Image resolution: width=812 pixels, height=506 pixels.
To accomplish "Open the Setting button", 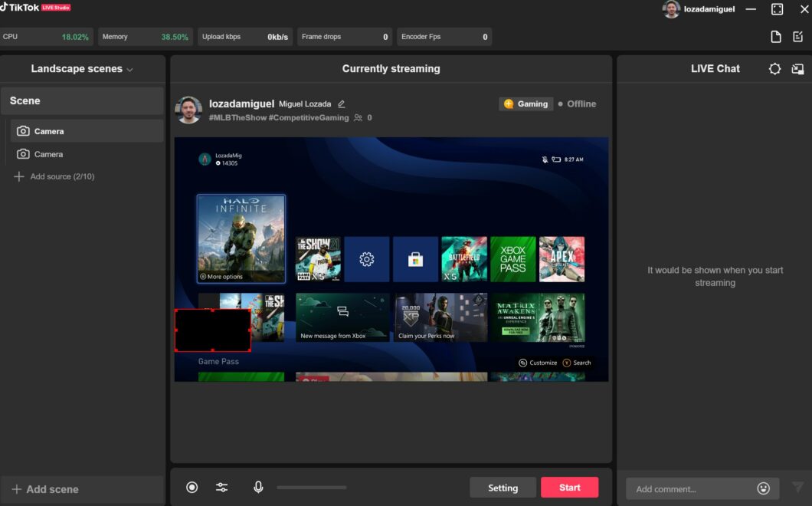I will point(503,488).
